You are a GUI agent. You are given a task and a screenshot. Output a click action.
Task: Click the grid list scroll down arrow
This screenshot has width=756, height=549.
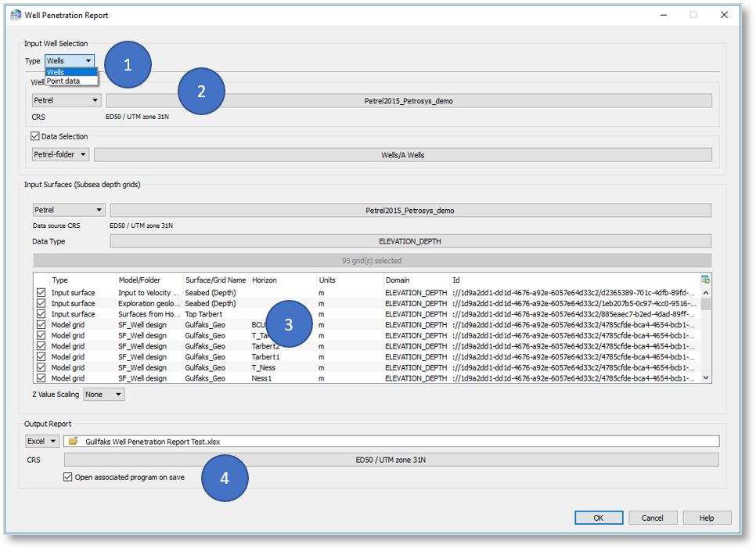(x=706, y=377)
